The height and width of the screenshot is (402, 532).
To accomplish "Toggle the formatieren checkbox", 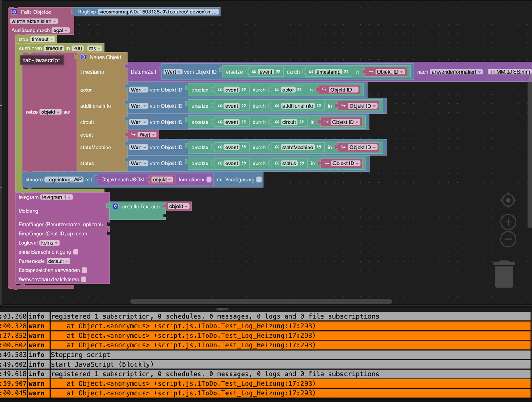I will pyautogui.click(x=209, y=180).
